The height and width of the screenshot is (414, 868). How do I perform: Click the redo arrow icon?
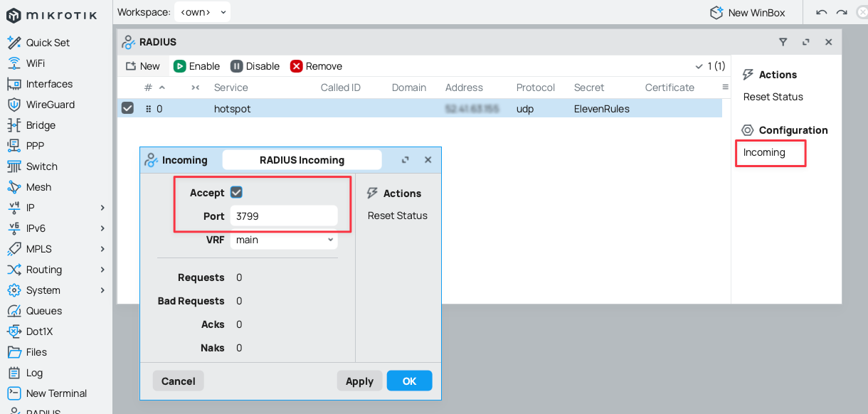coord(842,12)
